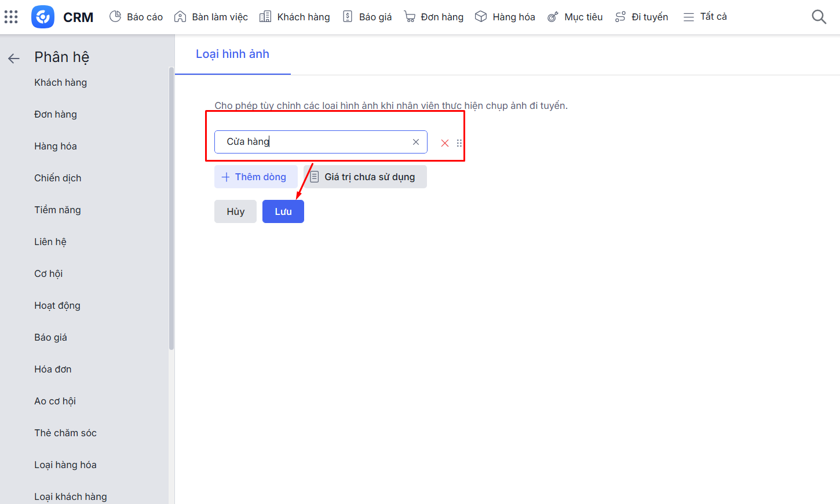Viewport: 840px width, 504px height.
Task: Click the CRM logo icon
Action: [x=43, y=17]
